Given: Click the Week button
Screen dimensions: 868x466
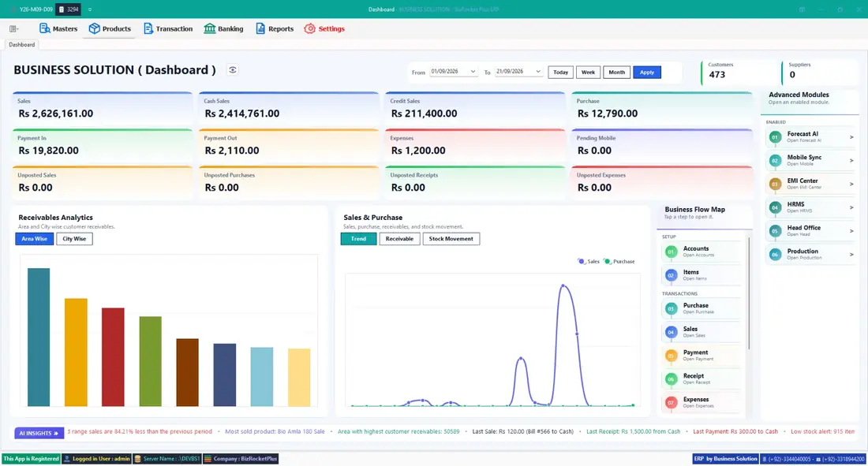Looking at the screenshot, I should [x=588, y=73].
